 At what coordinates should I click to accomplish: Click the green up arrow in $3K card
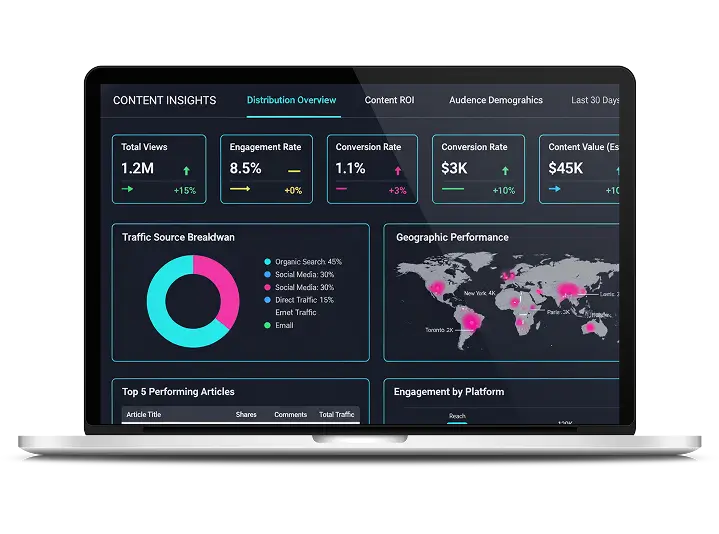tap(505, 171)
